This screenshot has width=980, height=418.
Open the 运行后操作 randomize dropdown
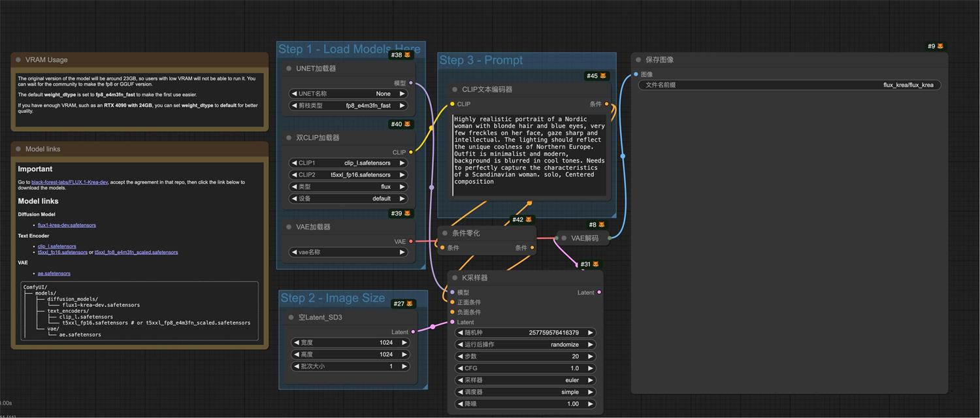pos(525,344)
